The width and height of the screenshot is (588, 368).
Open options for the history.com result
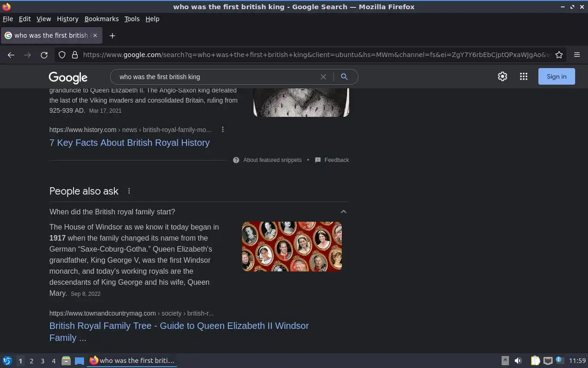click(223, 130)
